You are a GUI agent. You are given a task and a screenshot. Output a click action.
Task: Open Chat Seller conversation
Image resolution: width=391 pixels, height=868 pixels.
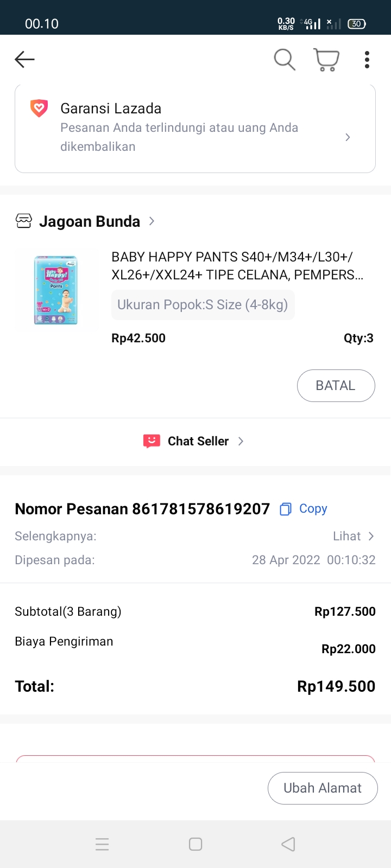point(198,441)
